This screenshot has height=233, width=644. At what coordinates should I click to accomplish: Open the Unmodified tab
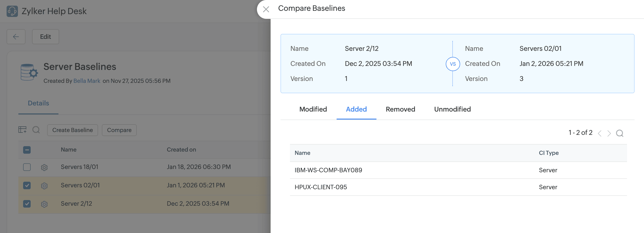[x=452, y=109]
